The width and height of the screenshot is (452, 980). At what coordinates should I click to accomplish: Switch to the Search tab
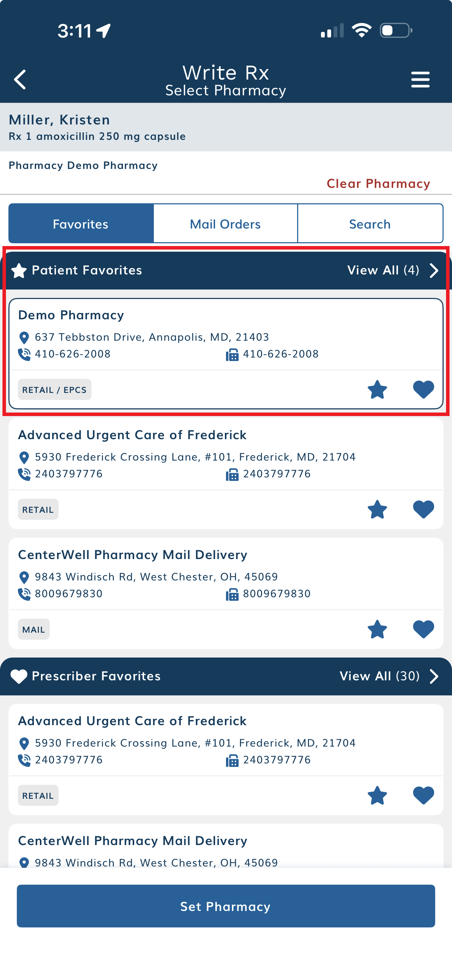coord(370,224)
